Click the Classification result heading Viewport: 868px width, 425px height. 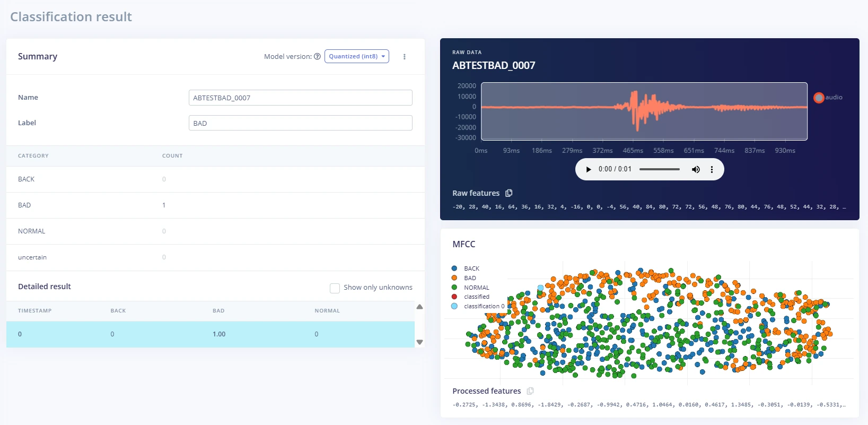[x=71, y=17]
